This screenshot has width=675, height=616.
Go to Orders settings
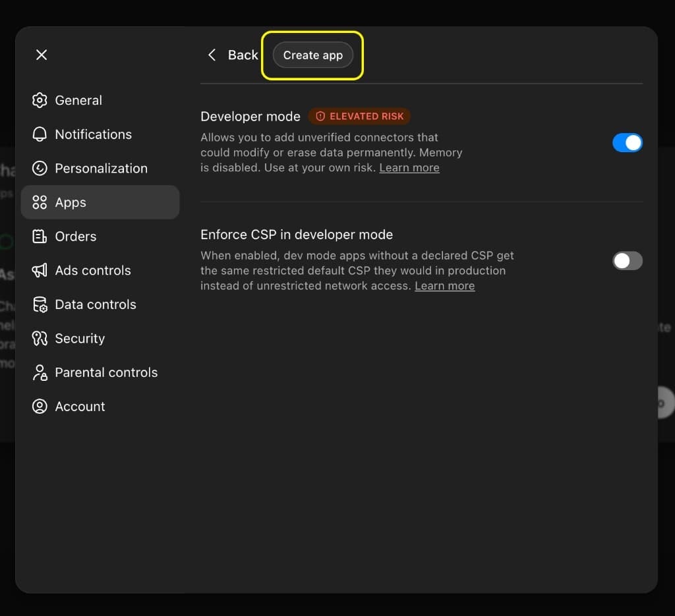[x=100, y=236]
